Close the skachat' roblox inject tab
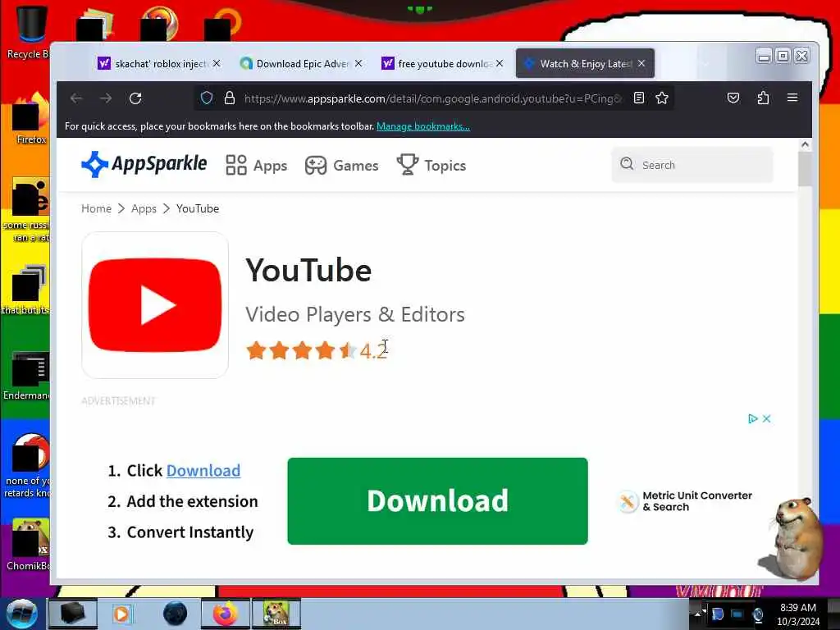 point(217,63)
